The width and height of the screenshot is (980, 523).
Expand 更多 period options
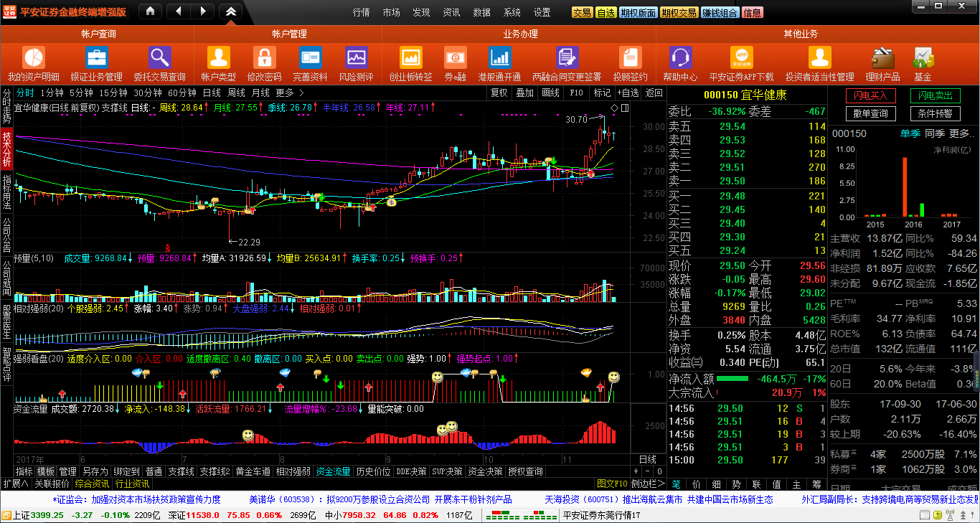pyautogui.click(x=290, y=93)
